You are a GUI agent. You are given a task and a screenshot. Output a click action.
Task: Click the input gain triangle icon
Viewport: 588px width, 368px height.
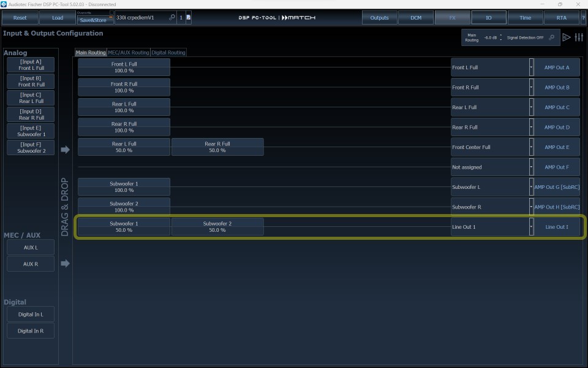pos(566,37)
